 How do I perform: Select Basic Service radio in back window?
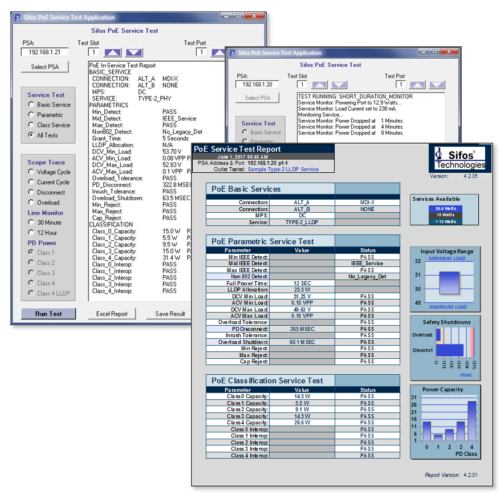[x=31, y=104]
